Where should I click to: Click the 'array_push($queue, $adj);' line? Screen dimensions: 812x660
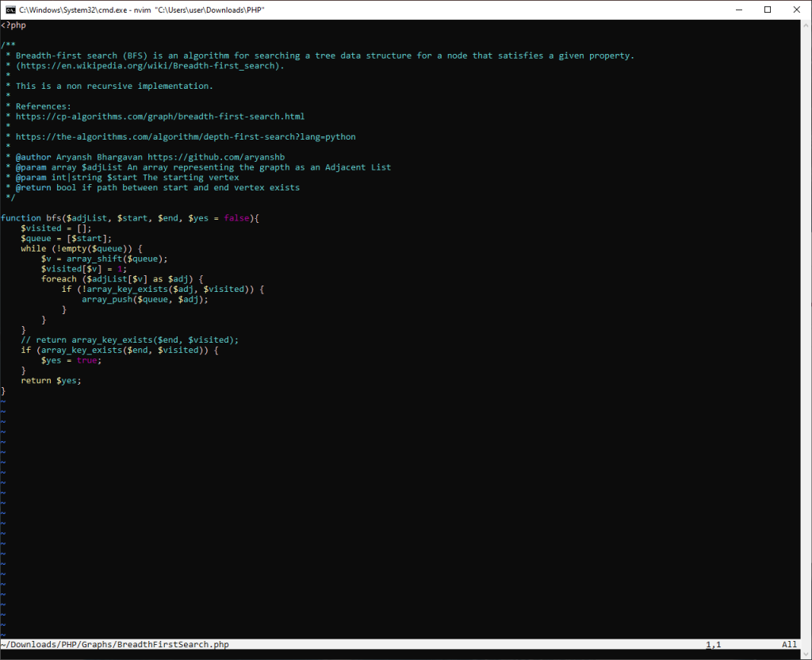coord(145,299)
